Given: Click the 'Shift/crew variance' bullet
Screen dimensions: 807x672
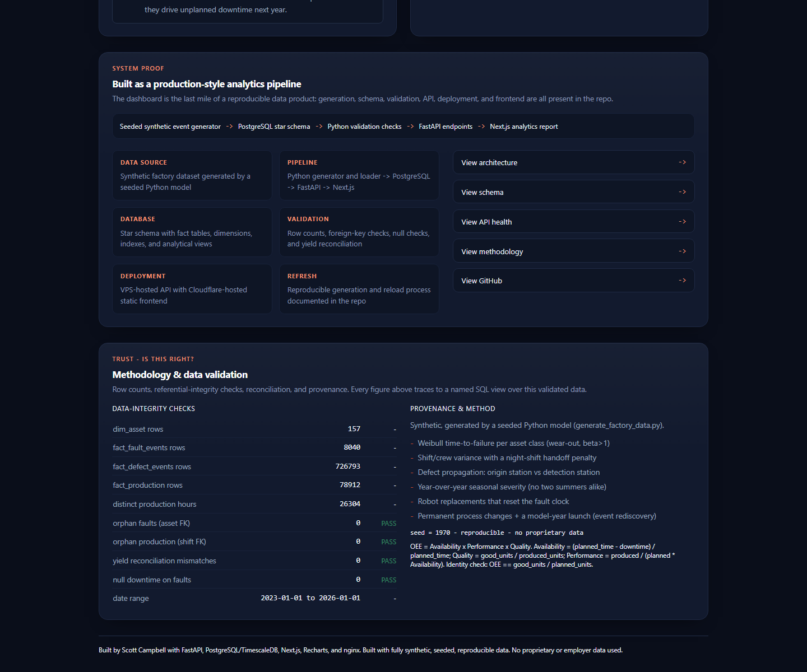Looking at the screenshot, I should tap(507, 458).
